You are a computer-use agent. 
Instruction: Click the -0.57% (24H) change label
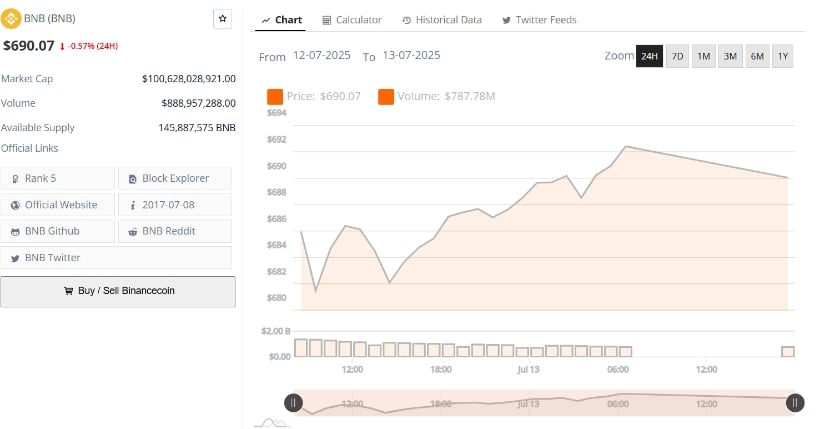coord(89,46)
